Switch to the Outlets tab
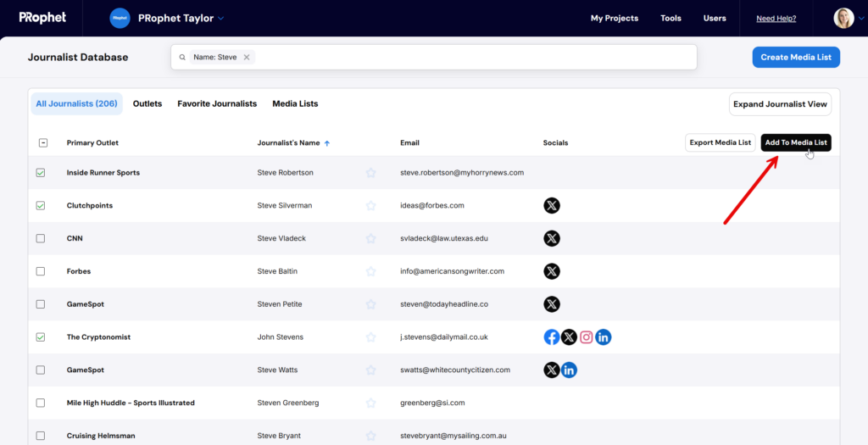868x445 pixels. [x=147, y=103]
